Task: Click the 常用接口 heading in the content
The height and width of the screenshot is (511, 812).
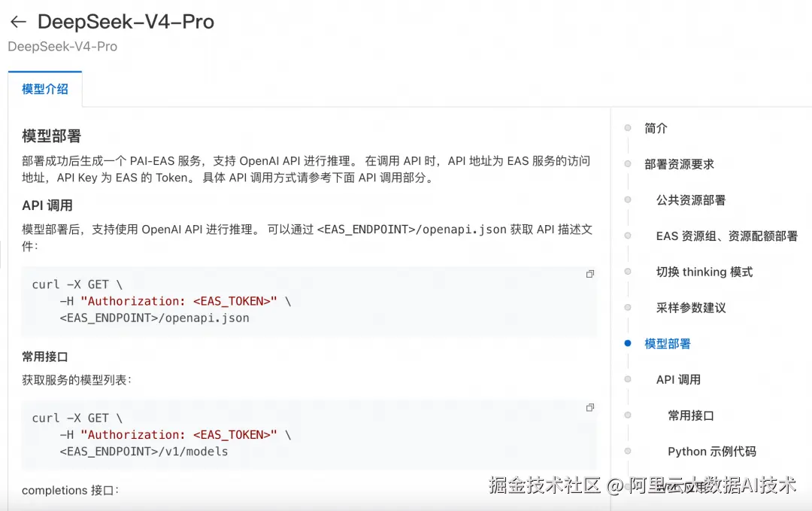Action: (45, 357)
